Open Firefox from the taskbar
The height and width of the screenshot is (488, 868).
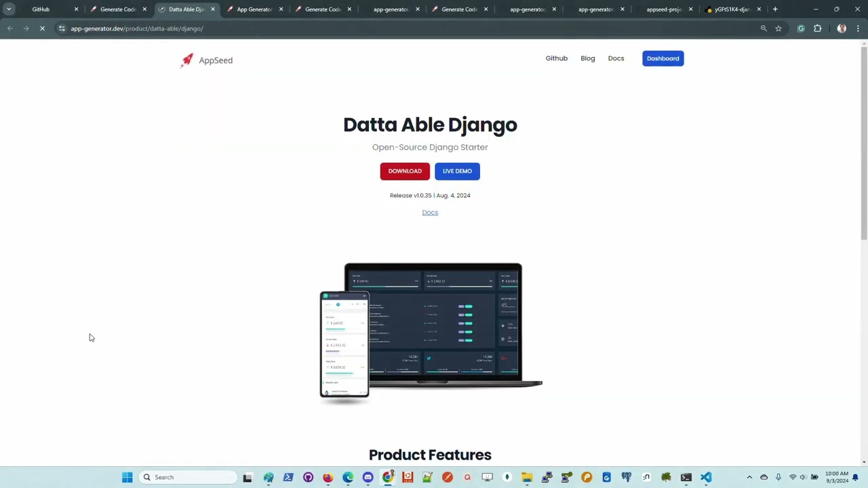pos(328,477)
